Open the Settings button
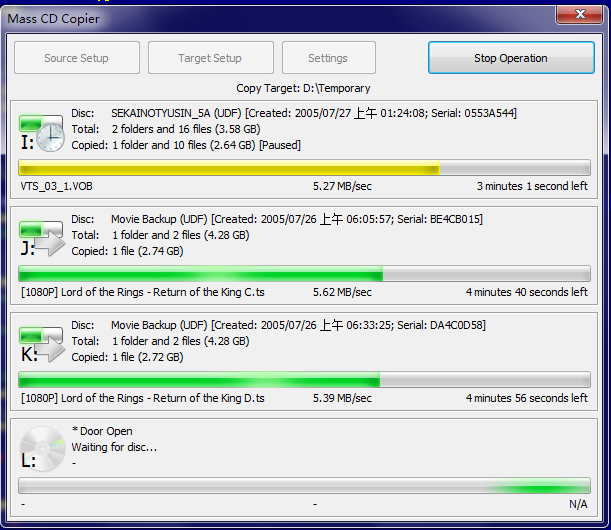Image resolution: width=611 pixels, height=530 pixels. [x=328, y=58]
